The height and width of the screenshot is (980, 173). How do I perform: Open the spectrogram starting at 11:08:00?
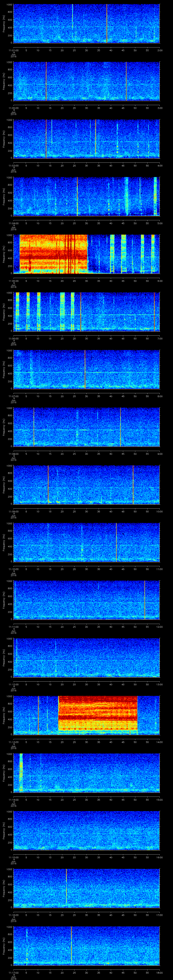coord(87,427)
